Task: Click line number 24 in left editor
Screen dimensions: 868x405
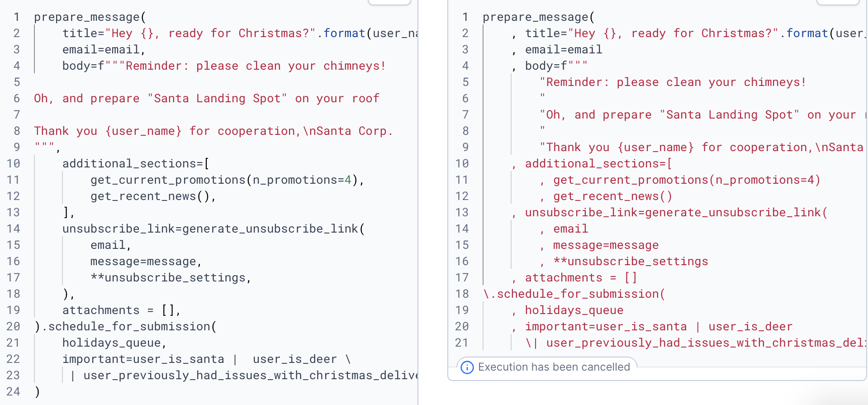Action: coord(13,391)
